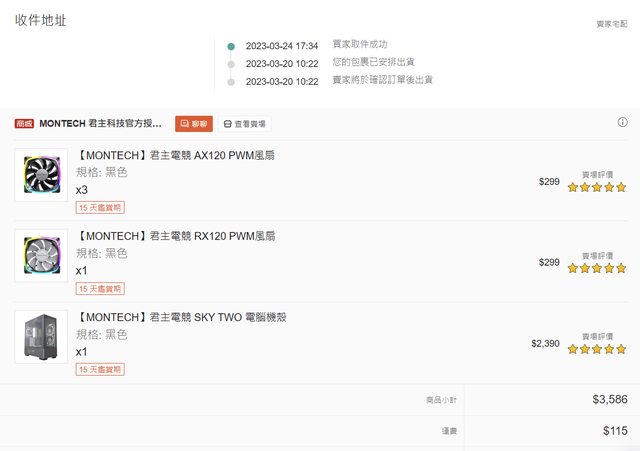Click the 15天鑑賞期 tag under AX120 fan

[100, 208]
